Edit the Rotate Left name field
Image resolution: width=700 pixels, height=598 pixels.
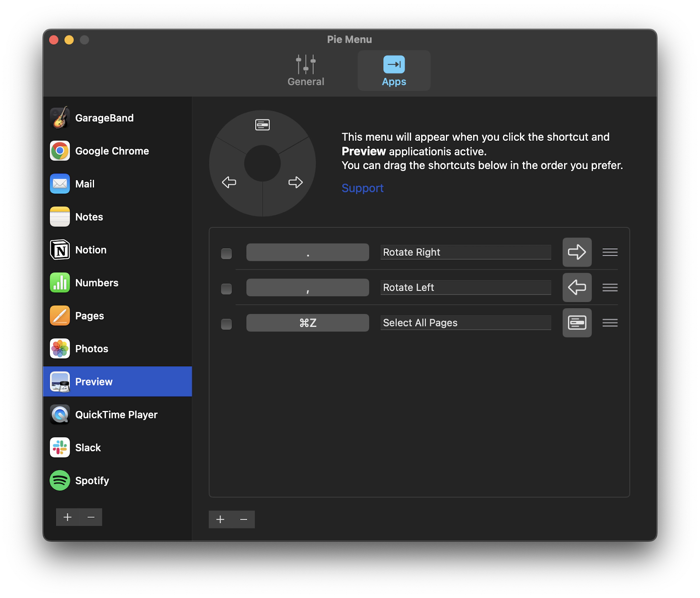[x=466, y=288]
